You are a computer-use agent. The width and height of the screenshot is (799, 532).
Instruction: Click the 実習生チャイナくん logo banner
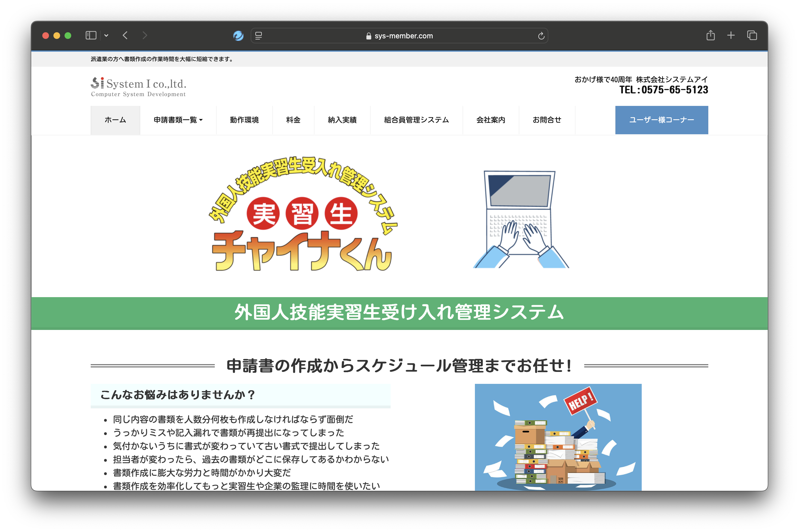(x=303, y=214)
